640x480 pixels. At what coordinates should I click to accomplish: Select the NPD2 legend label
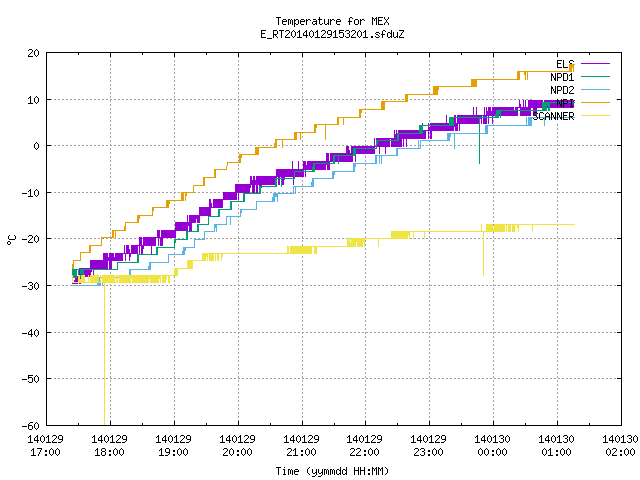(562, 90)
